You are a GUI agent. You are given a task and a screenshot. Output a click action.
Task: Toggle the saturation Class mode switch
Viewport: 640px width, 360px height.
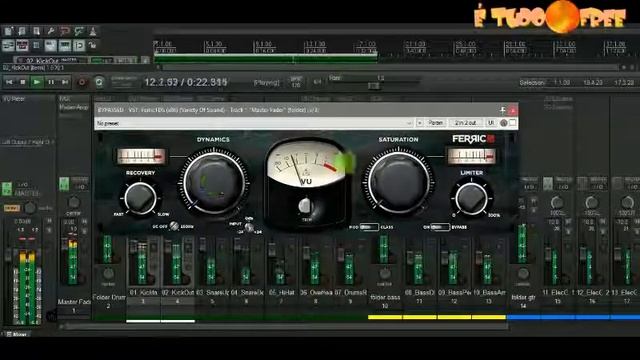coord(369,227)
